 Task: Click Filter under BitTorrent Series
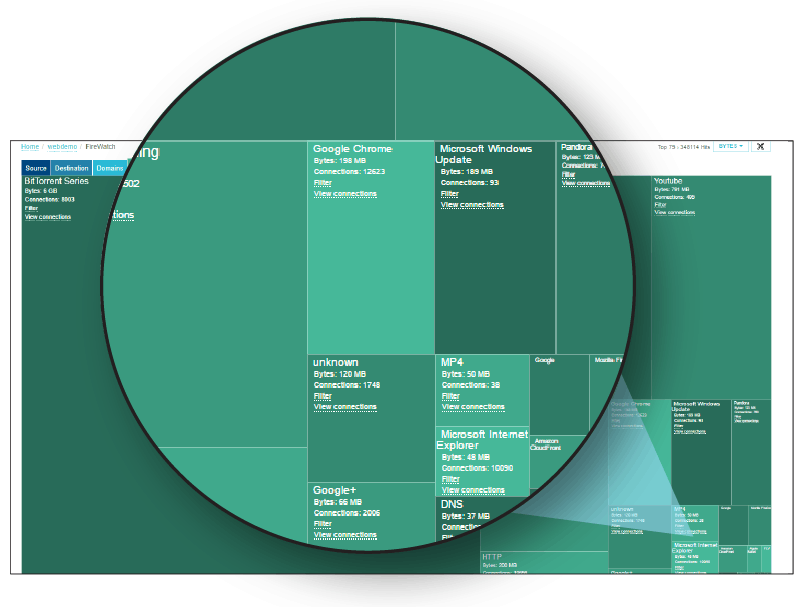point(31,208)
